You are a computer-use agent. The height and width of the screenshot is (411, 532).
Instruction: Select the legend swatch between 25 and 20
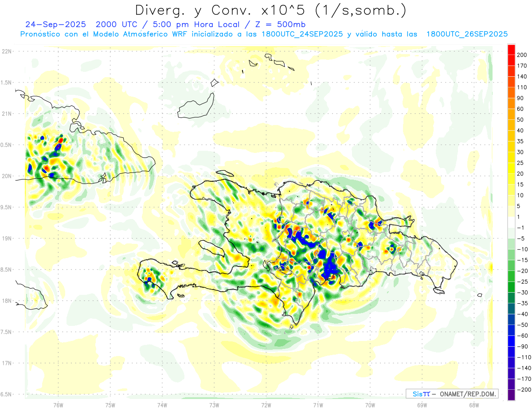coord(511,168)
